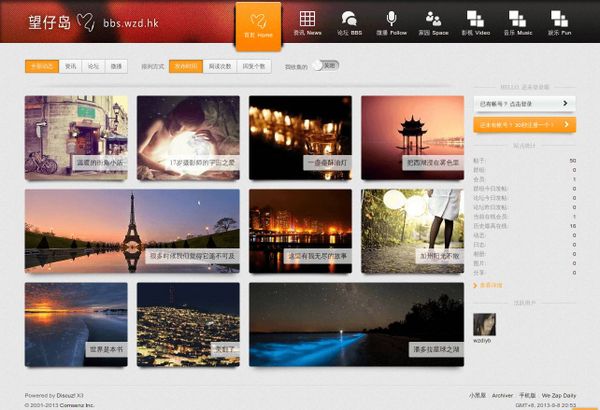Click the 帖子 stat value 50
The image size is (600, 410).
[x=572, y=160]
